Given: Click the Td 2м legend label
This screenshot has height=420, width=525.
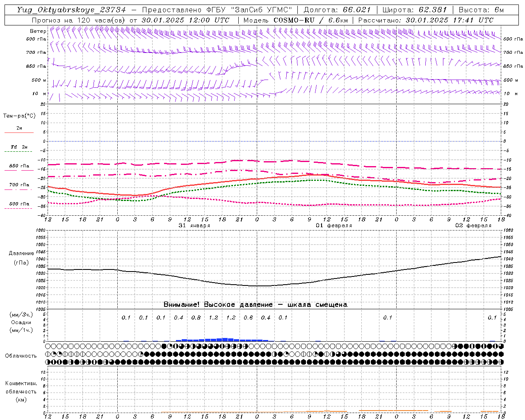Looking at the screenshot, I should (19, 147).
